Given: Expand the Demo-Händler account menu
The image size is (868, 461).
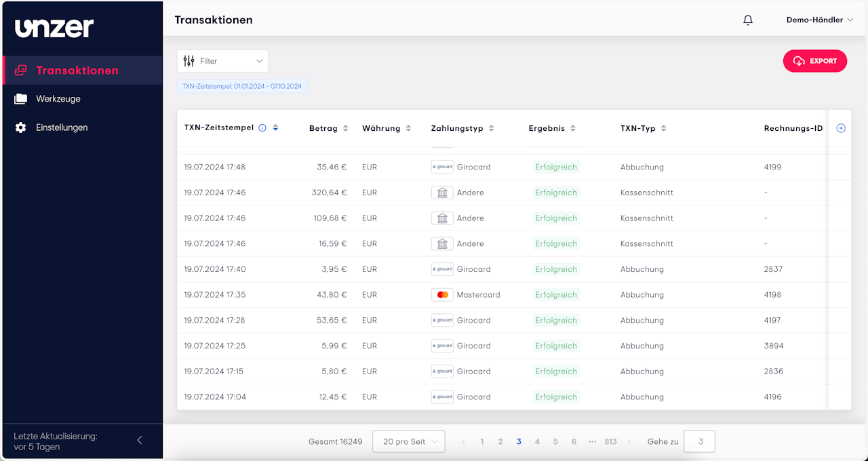Looking at the screenshot, I should click(819, 20).
